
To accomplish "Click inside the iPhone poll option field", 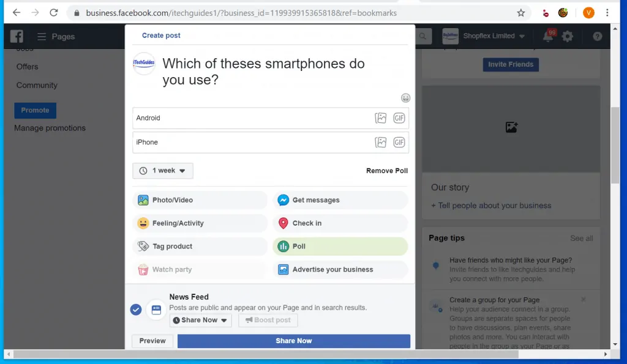I will tap(245, 142).
